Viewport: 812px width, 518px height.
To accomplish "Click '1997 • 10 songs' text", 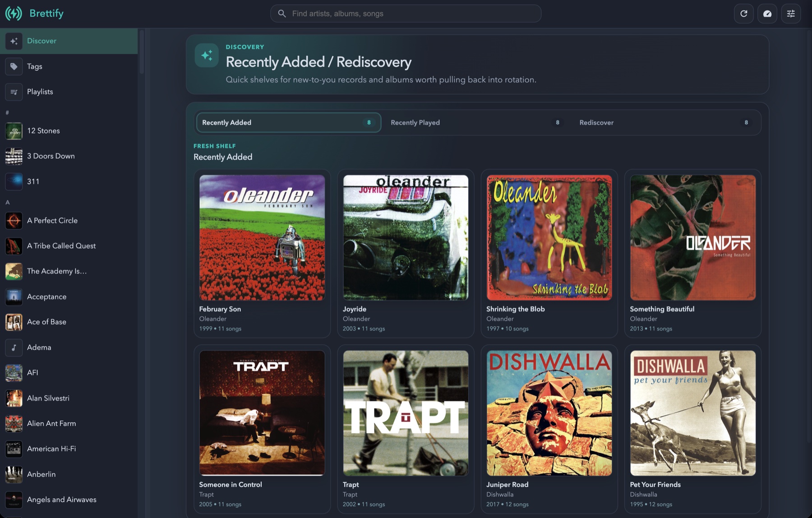I will pos(507,328).
